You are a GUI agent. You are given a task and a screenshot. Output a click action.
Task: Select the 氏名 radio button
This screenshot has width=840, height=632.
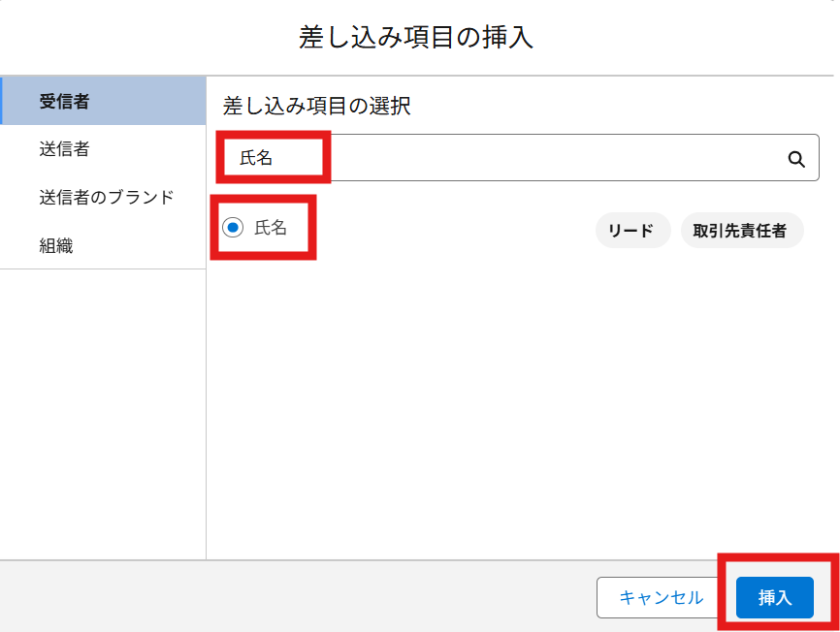pyautogui.click(x=233, y=228)
